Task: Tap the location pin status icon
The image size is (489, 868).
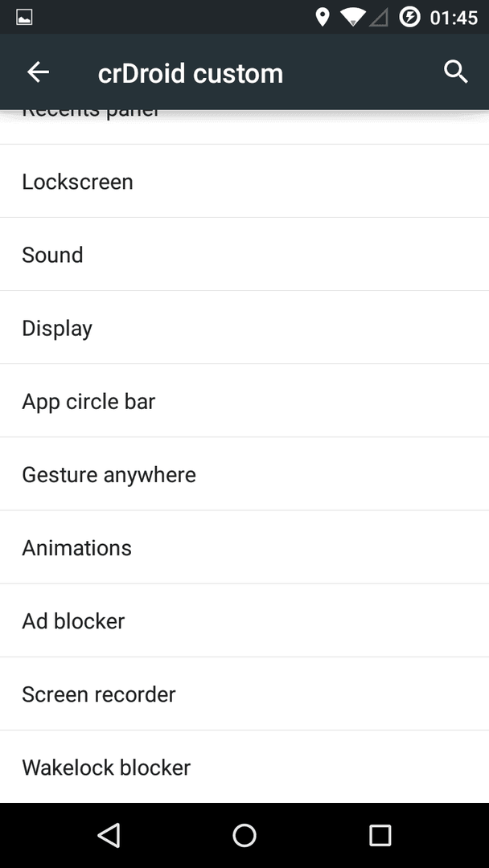Action: click(322, 17)
